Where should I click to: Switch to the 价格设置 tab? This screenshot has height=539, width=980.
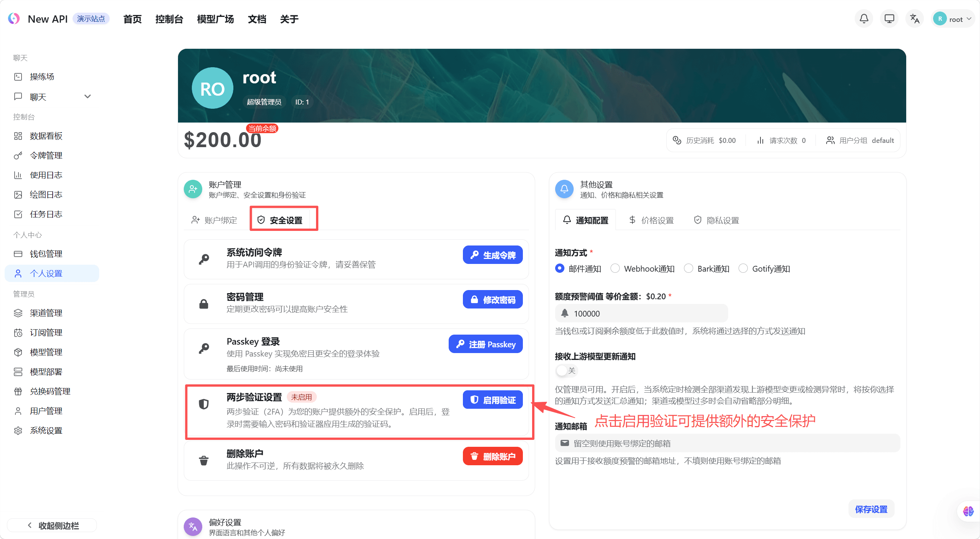651,220
